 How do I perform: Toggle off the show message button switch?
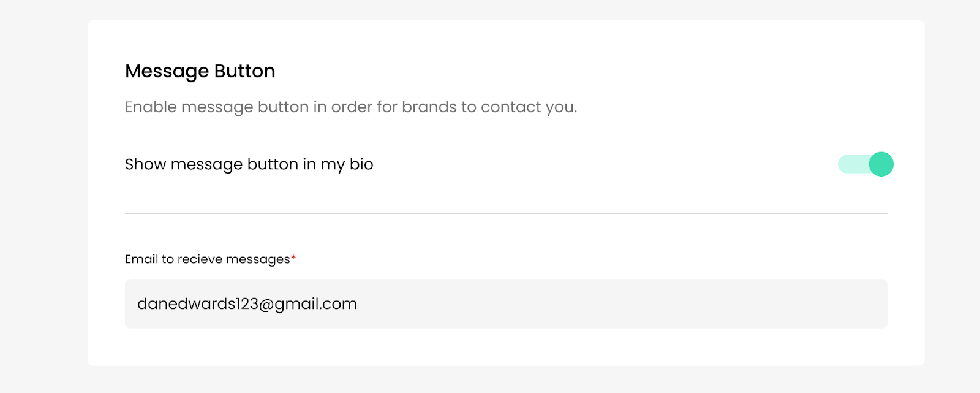click(865, 164)
